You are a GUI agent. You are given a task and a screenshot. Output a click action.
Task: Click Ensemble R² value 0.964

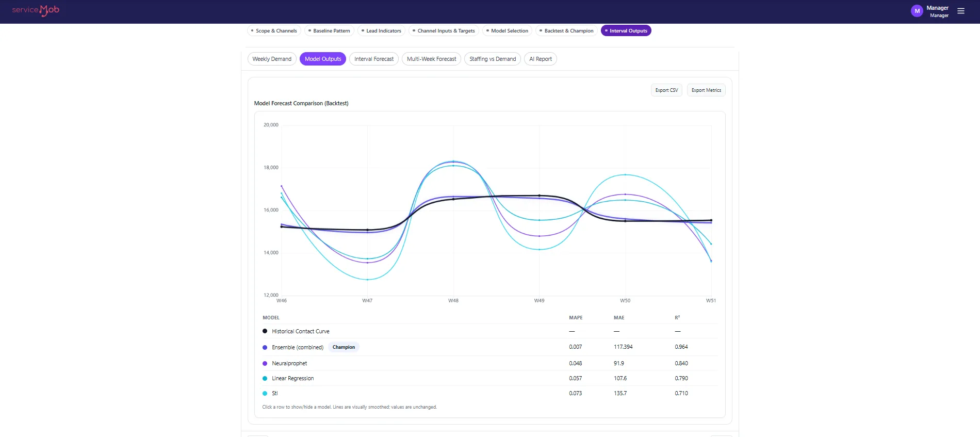click(x=681, y=347)
